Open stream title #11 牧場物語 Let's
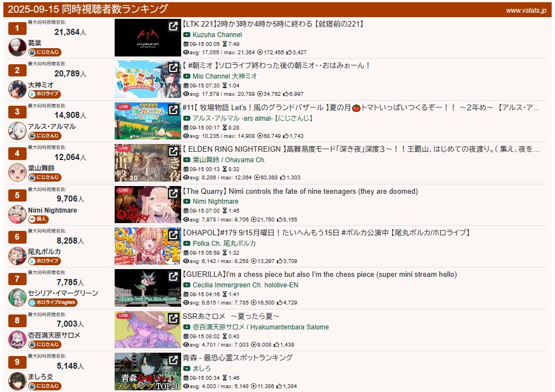The image size is (555, 392). (x=361, y=107)
